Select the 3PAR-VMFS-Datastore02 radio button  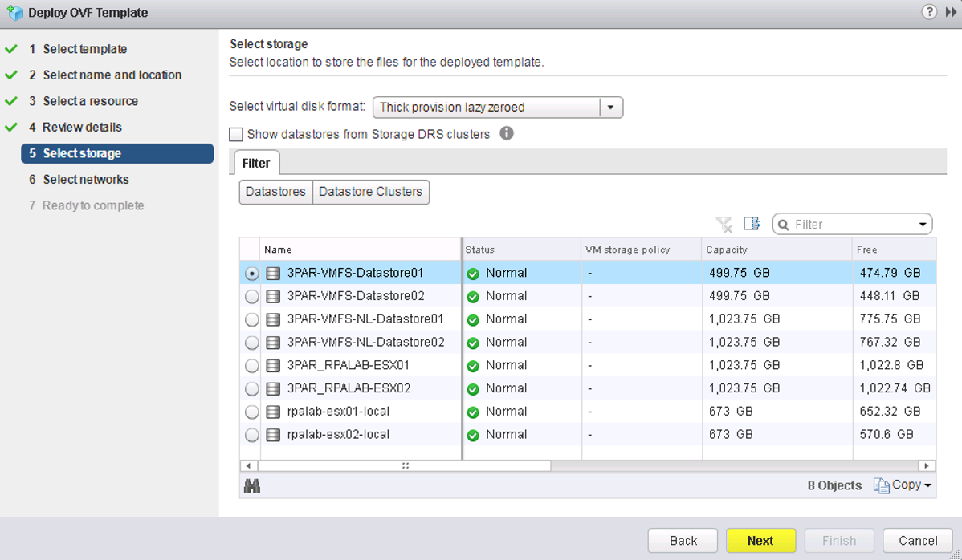click(252, 297)
